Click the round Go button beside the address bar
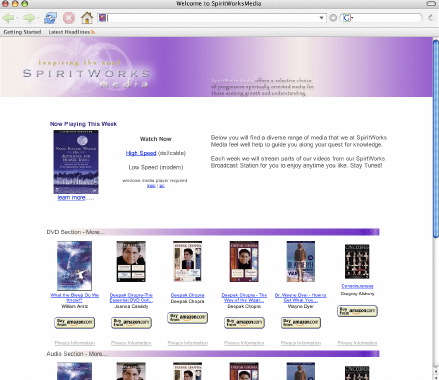The height and width of the screenshot is (380, 439). (x=333, y=18)
